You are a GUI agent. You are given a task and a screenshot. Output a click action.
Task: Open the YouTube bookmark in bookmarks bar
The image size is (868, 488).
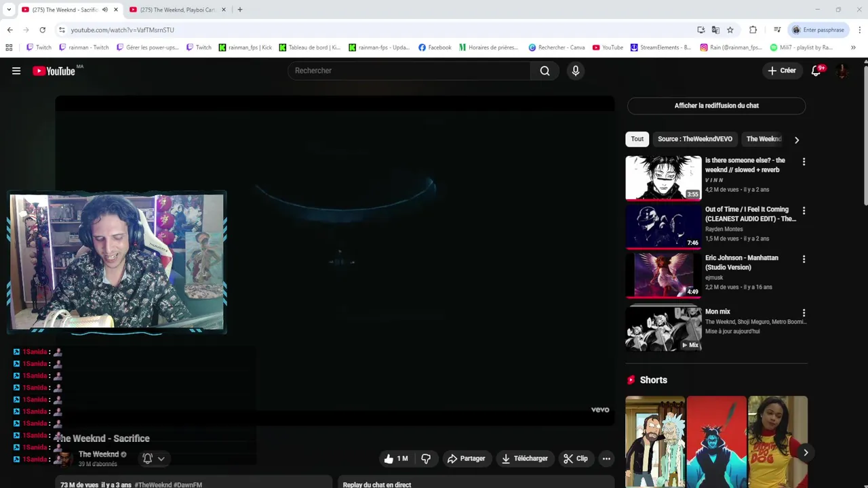click(608, 47)
